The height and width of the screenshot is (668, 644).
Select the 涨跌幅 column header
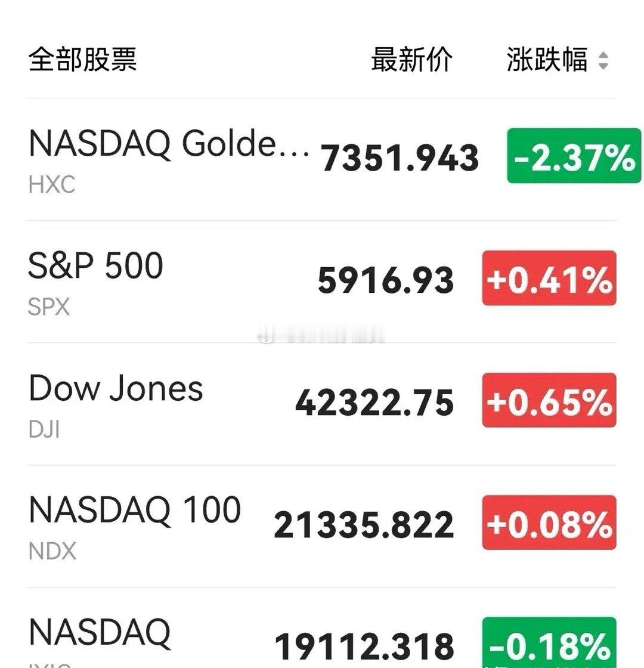tap(547, 60)
